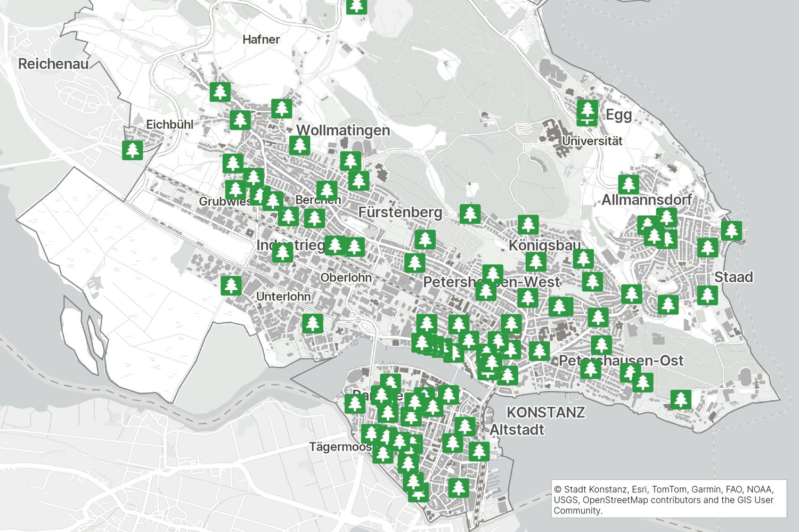Open the tree marker immediately left of Staad label
This screenshot has width=799, height=532.
pos(707,295)
